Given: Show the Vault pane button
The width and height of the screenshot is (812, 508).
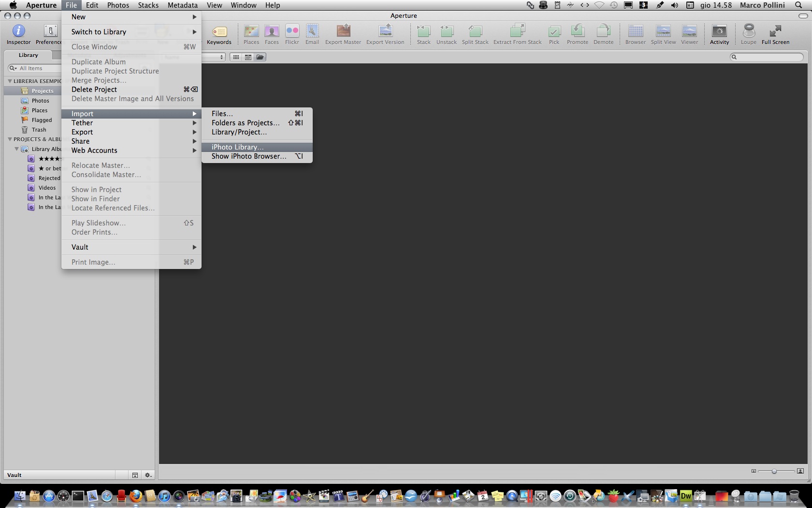Looking at the screenshot, I should (135, 475).
